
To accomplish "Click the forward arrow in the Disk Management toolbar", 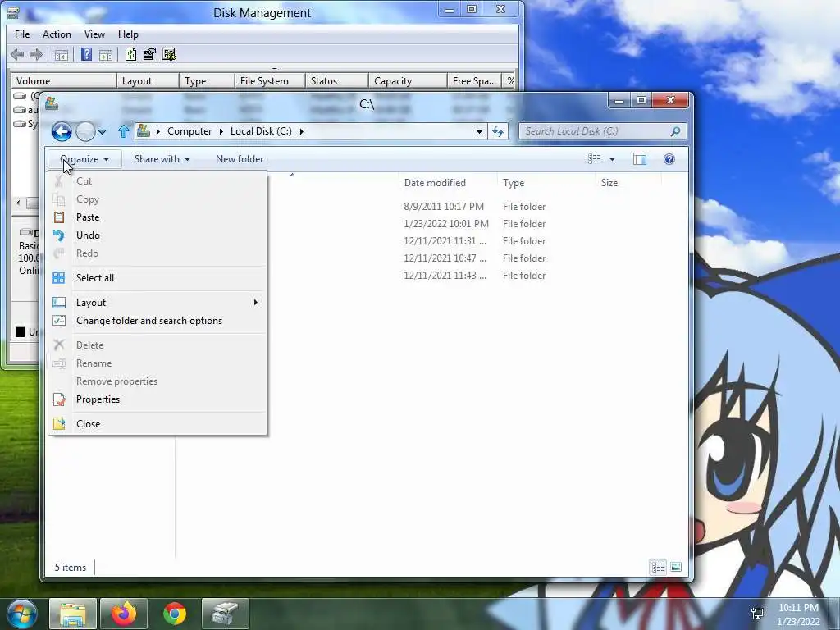I will (36, 54).
